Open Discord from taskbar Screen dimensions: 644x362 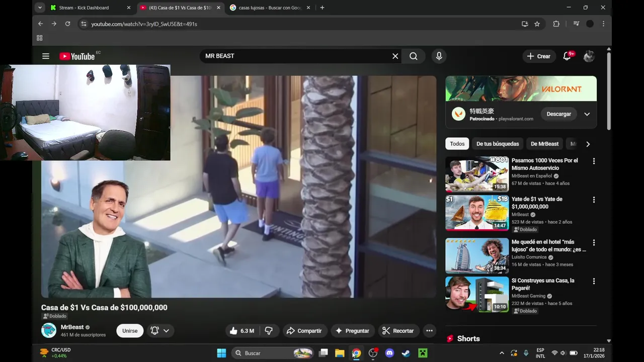click(x=389, y=353)
